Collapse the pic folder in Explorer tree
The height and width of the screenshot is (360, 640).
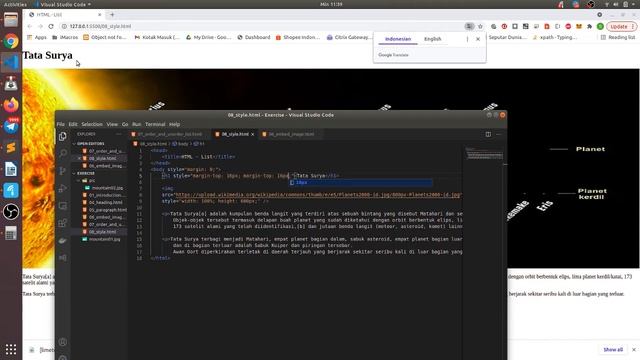pos(79,180)
